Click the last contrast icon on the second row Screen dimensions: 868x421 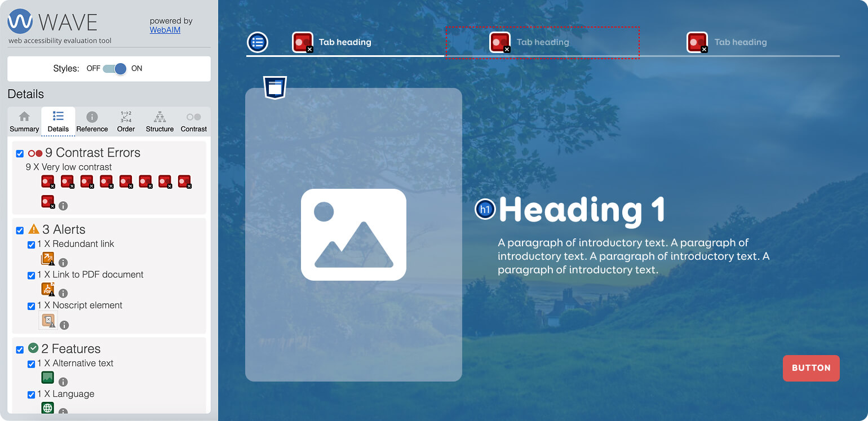point(48,202)
